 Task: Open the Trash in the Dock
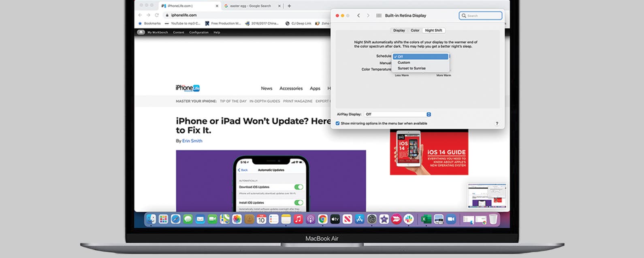click(493, 219)
